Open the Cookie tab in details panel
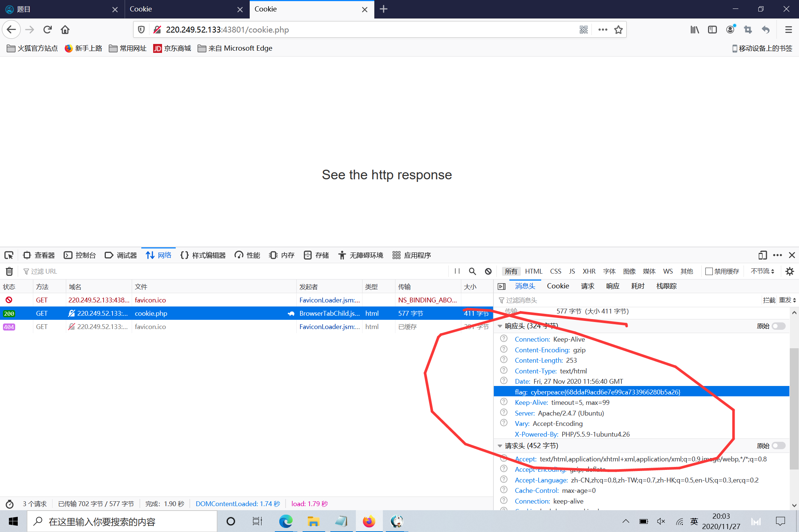The width and height of the screenshot is (799, 532). (x=558, y=286)
